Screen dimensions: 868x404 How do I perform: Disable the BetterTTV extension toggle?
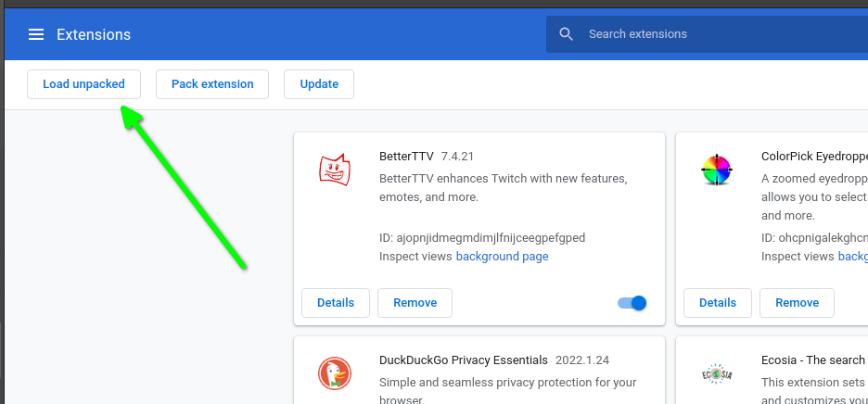(x=632, y=303)
